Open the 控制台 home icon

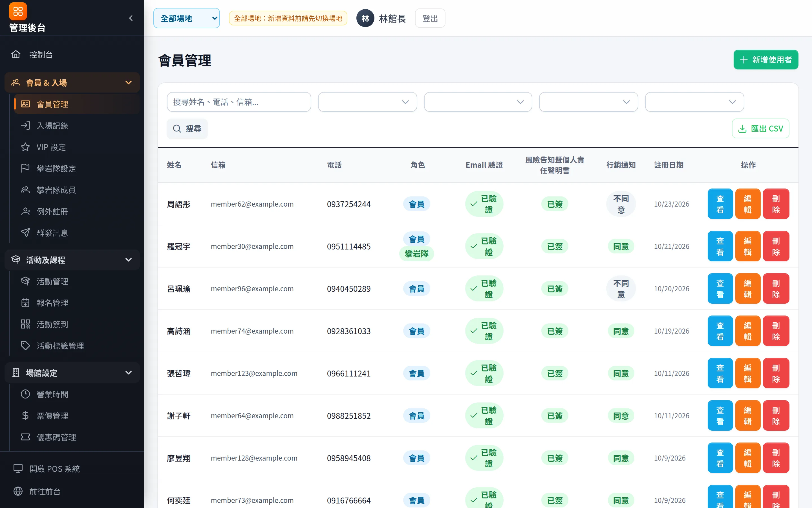click(x=16, y=54)
